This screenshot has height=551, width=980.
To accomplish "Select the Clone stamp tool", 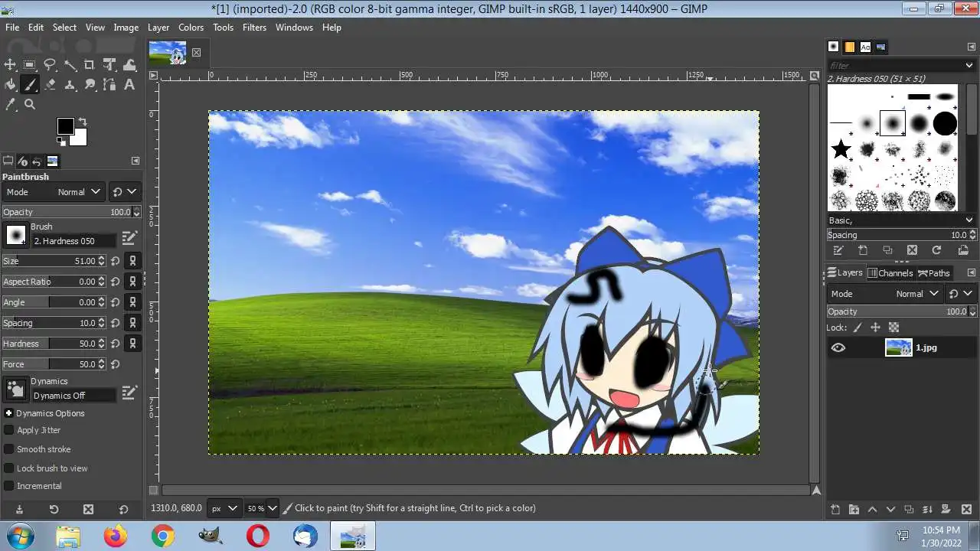I will (x=70, y=85).
